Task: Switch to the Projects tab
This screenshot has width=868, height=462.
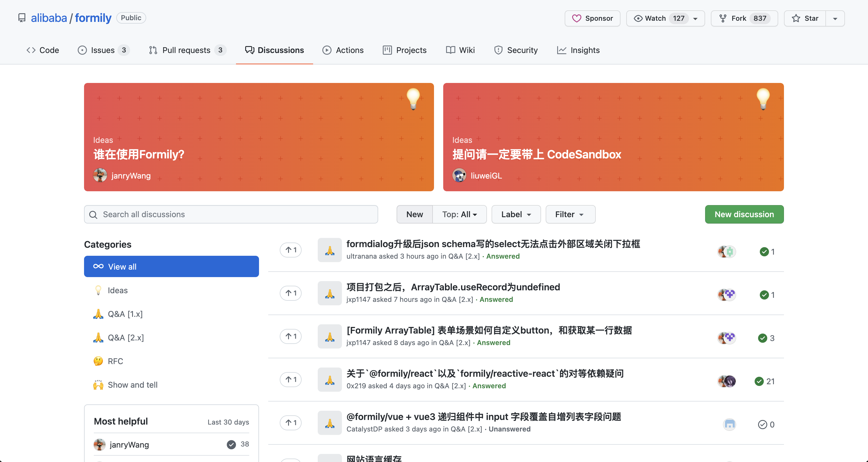Action: coord(405,50)
